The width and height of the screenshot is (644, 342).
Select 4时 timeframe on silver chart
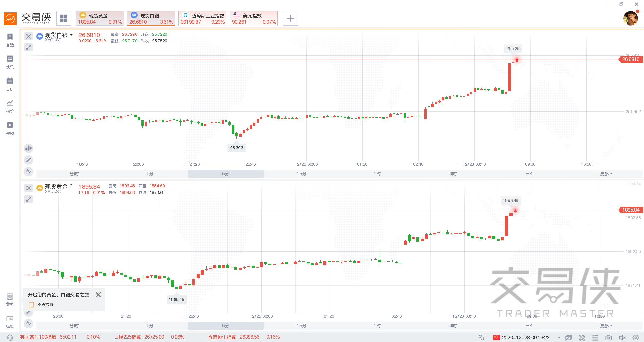(453, 174)
